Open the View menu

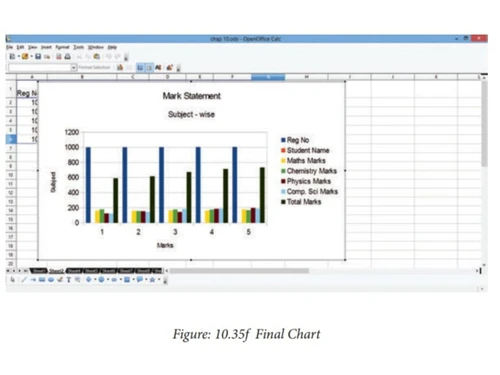pos(33,47)
